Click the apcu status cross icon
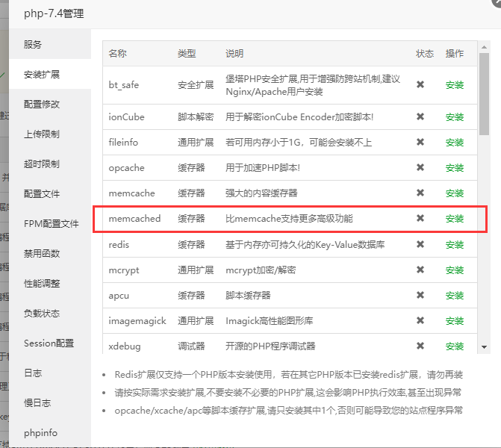501x448 pixels. (x=420, y=295)
